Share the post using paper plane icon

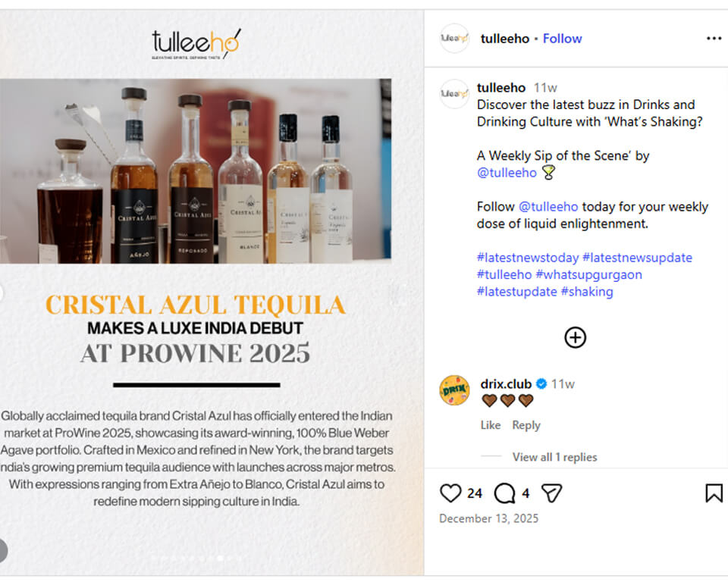point(551,493)
